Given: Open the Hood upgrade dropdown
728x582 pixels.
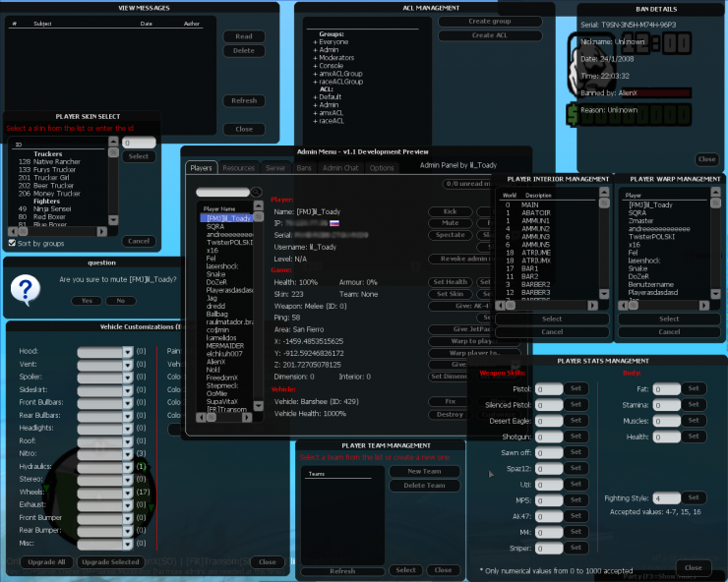Looking at the screenshot, I should [x=127, y=351].
